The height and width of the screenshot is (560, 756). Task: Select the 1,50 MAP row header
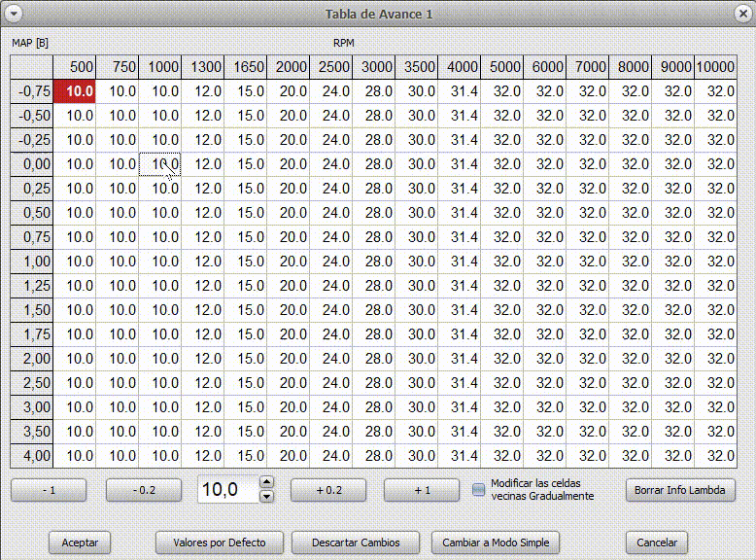click(32, 310)
